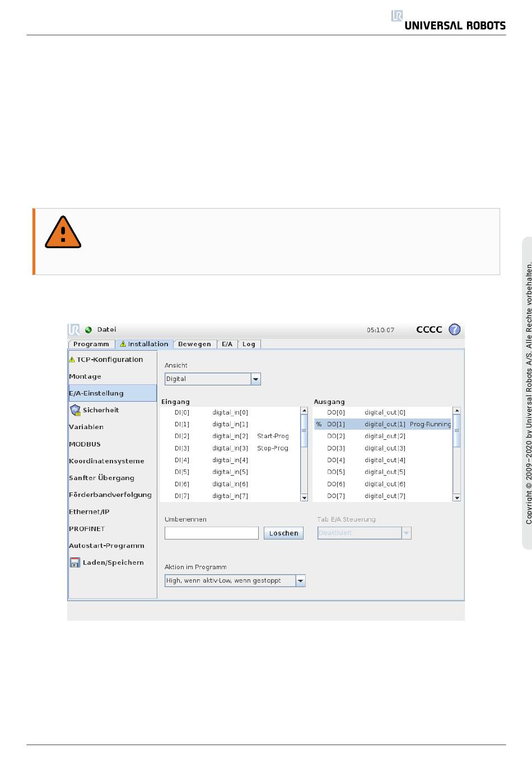Screen dimensions: 532x772
Task: Select output row DO[1] Prog-Running
Action: pyautogui.click(x=383, y=424)
